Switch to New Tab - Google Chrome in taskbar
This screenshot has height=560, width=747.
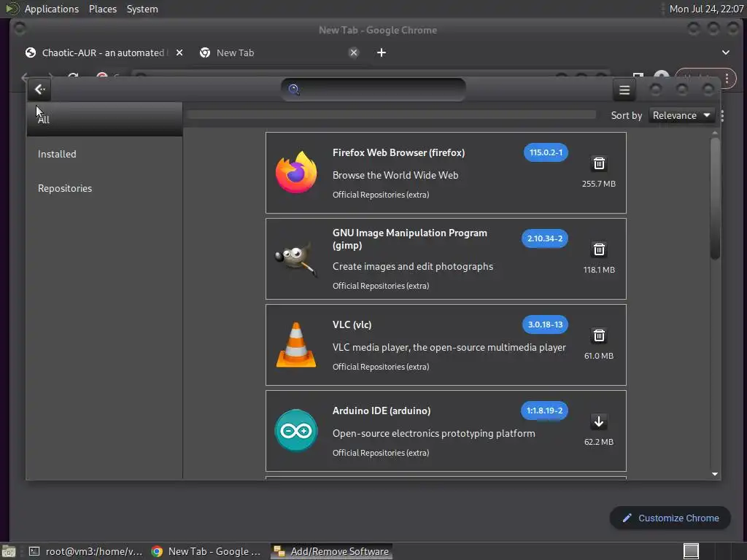(206, 551)
